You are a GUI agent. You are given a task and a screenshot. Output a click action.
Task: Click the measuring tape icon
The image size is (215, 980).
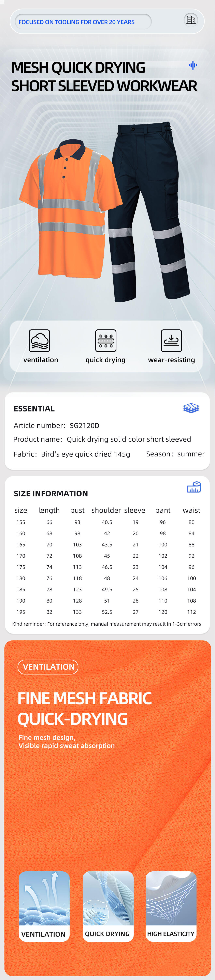coord(194,487)
